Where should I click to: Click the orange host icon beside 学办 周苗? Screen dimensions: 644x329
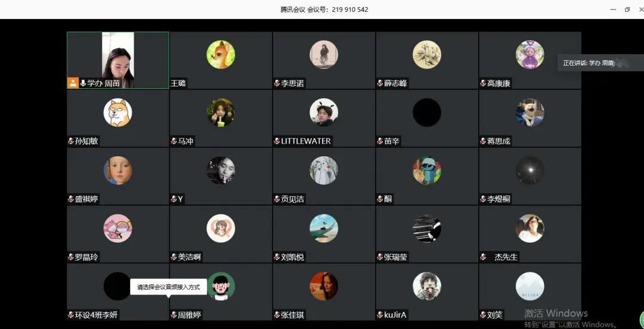73,83
